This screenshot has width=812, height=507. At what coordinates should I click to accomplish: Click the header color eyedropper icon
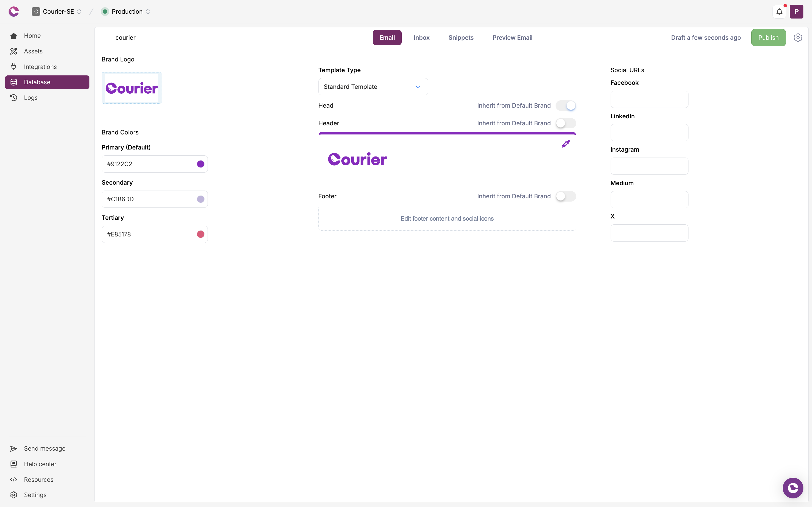point(566,144)
